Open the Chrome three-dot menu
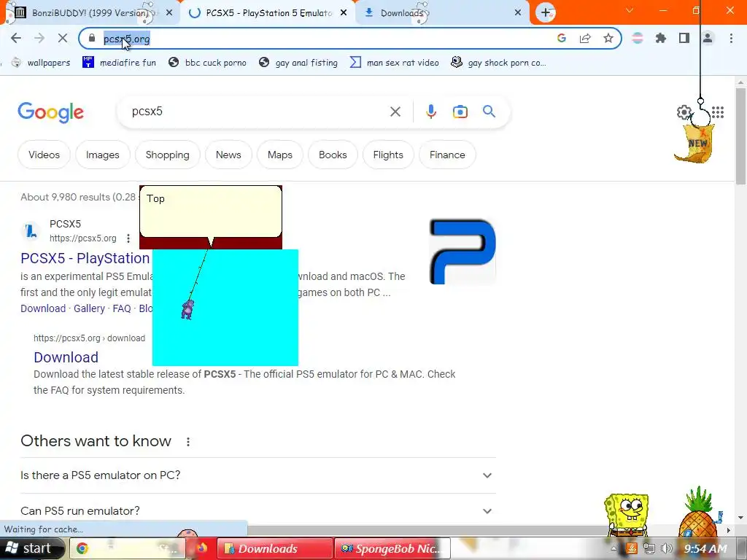The image size is (747, 560). (731, 38)
